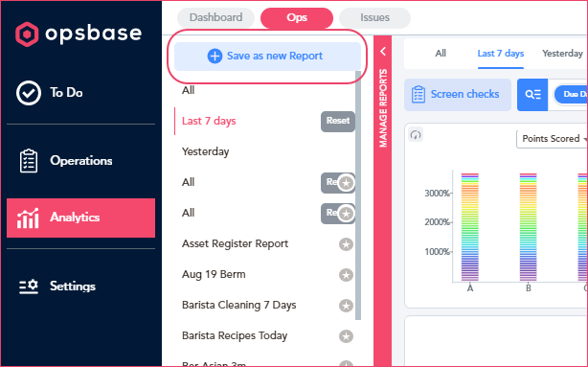Toggle the star for Aug 19 Berm

[346, 275]
